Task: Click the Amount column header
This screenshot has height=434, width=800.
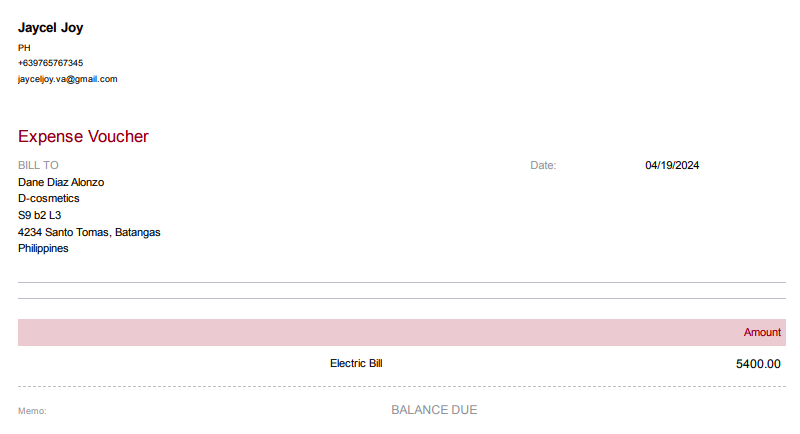Action: click(x=762, y=332)
